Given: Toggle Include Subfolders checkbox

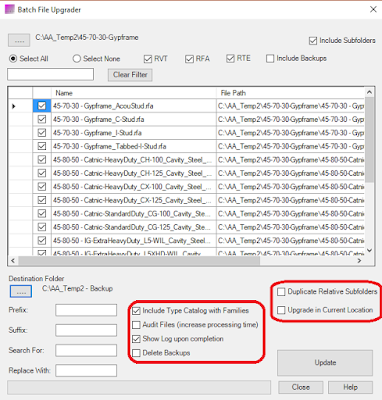Looking at the screenshot, I should tap(313, 41).
